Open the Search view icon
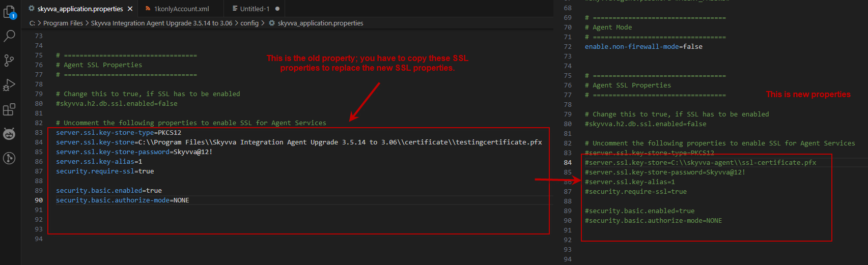The width and height of the screenshot is (868, 265). click(x=9, y=36)
